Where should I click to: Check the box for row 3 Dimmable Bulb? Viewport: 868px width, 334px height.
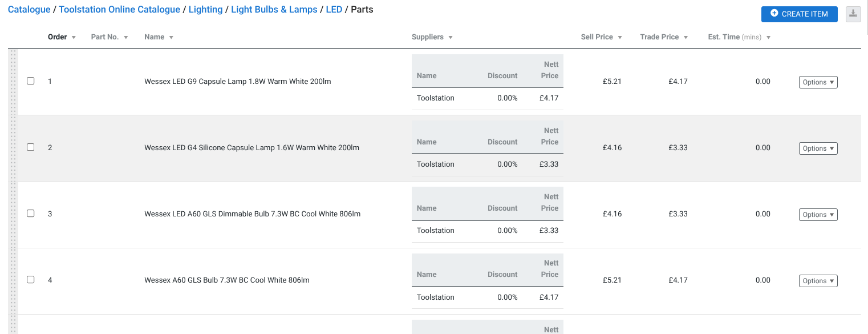[31, 214]
